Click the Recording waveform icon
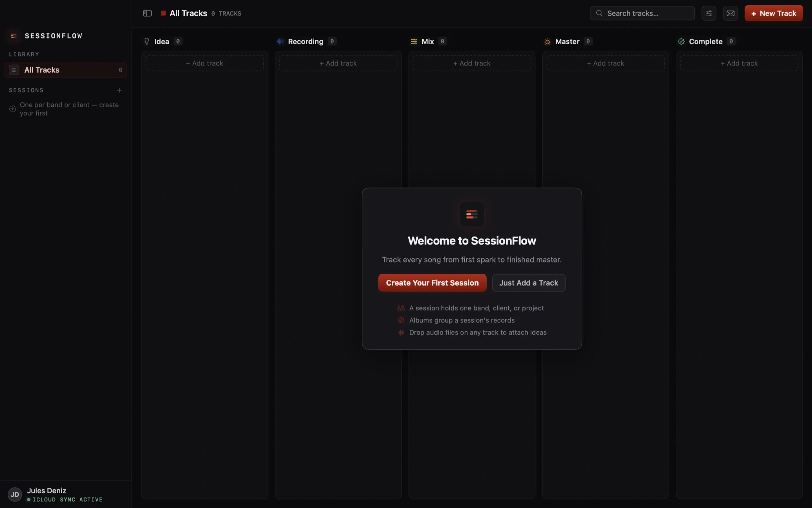Viewport: 812px width, 508px height. click(281, 41)
